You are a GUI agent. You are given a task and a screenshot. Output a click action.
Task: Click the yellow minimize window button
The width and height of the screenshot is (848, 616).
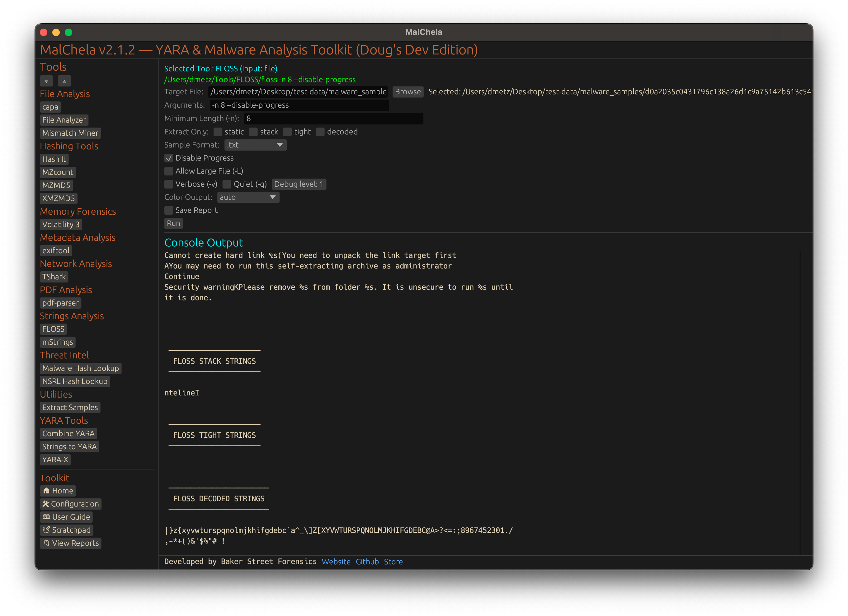56,32
